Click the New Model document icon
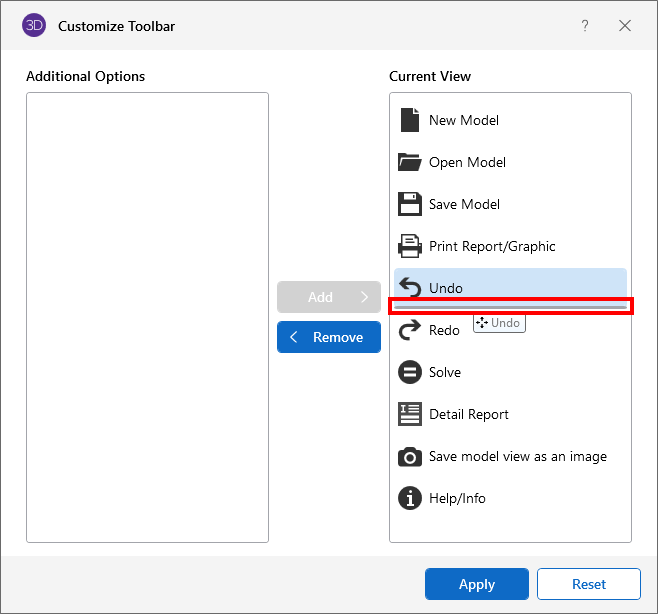The height and width of the screenshot is (614, 658). coord(410,120)
